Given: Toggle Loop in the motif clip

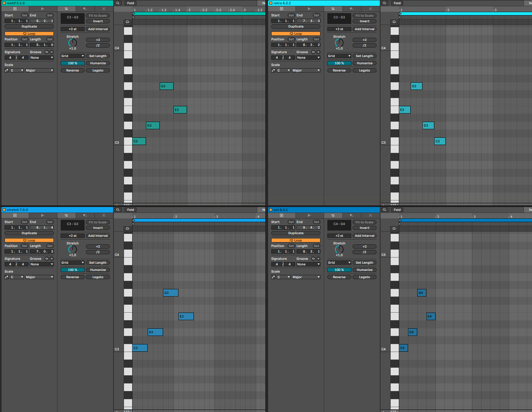Looking at the screenshot, I should [x=29, y=34].
